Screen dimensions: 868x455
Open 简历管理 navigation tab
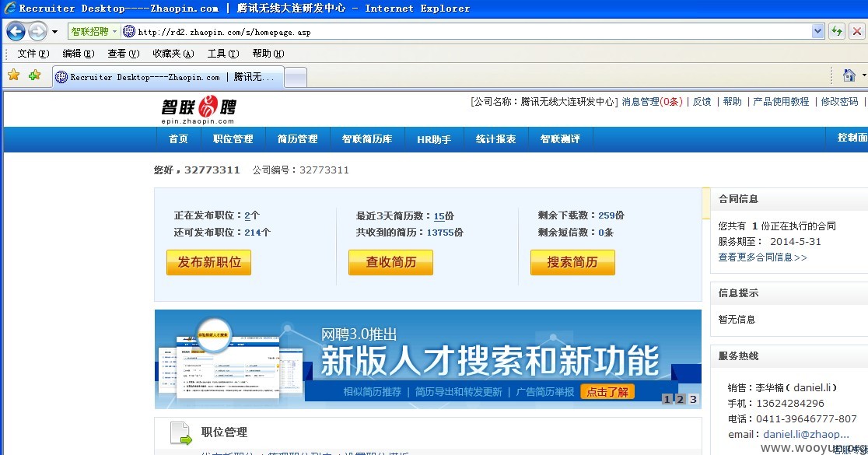pos(298,139)
